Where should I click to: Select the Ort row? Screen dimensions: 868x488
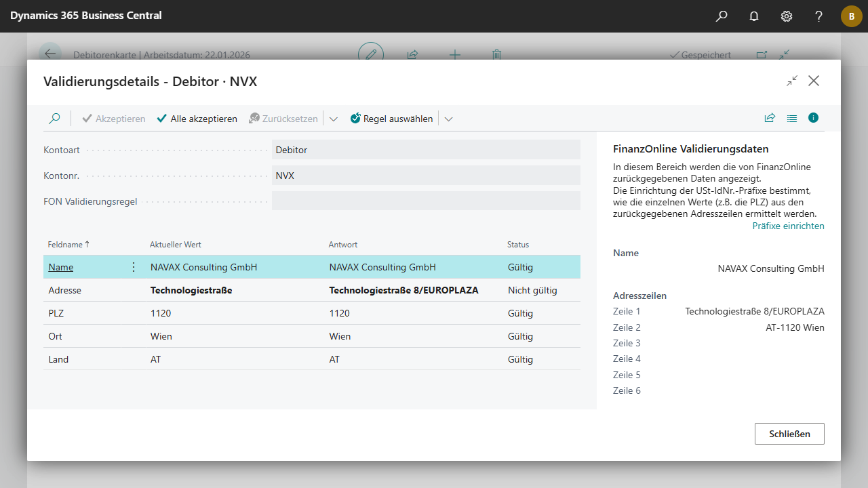tap(312, 336)
